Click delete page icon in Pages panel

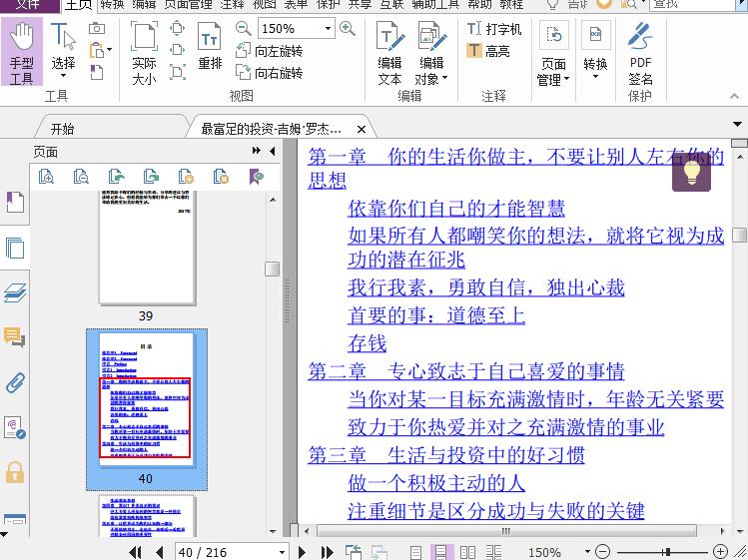click(x=221, y=177)
